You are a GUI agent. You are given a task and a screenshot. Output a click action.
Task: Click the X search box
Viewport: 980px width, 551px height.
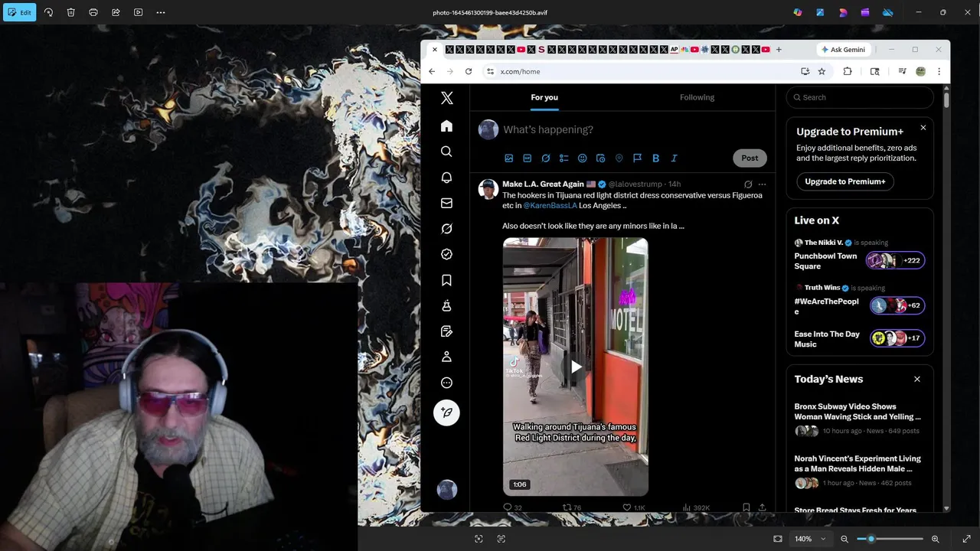coord(860,97)
